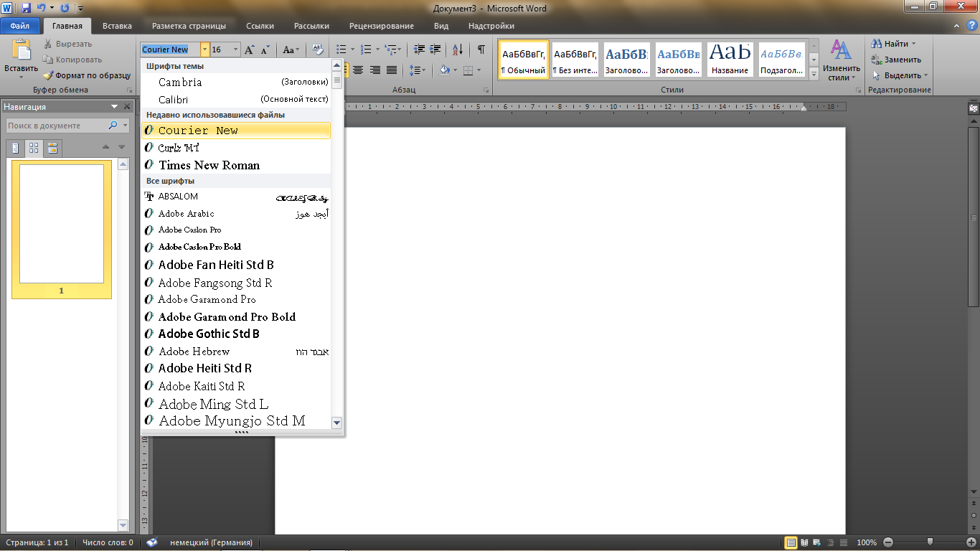Switch to the Рецензирование tab
The width and height of the screenshot is (980, 551).
(x=382, y=26)
